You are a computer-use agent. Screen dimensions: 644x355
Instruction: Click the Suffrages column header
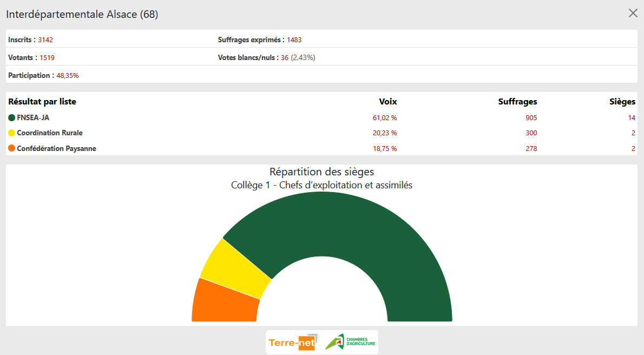517,102
